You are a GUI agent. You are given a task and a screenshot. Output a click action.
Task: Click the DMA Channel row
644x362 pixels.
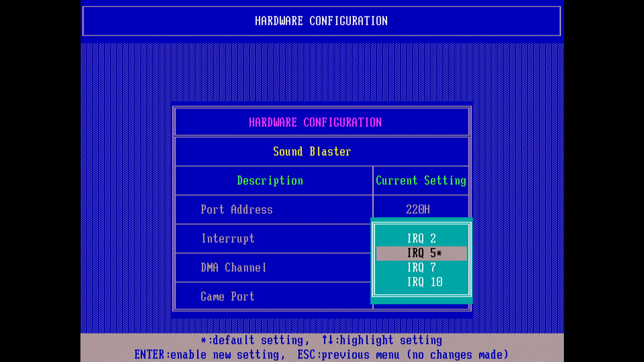tap(233, 267)
